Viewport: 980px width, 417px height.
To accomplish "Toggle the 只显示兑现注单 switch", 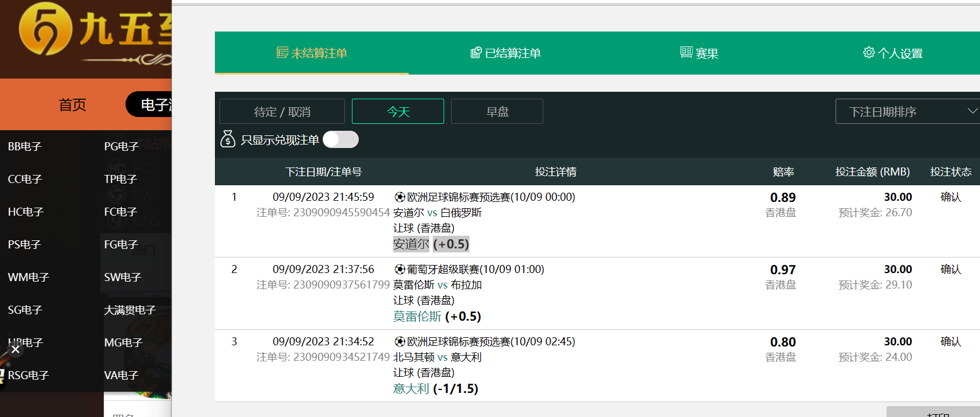I will pyautogui.click(x=340, y=140).
